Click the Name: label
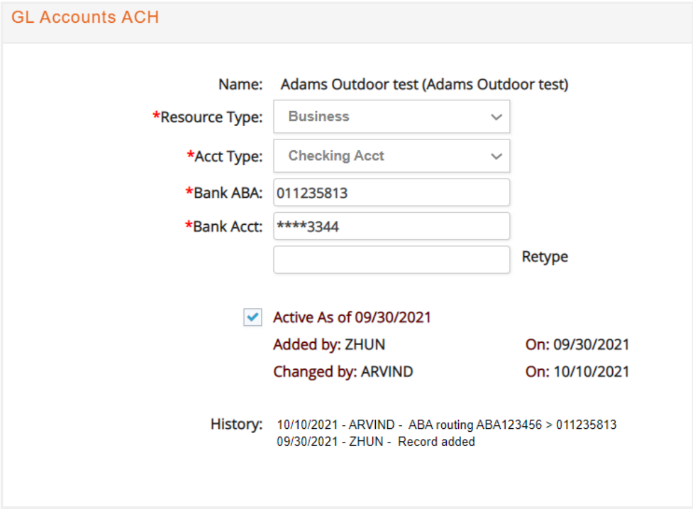The image size is (693, 509). (240, 84)
